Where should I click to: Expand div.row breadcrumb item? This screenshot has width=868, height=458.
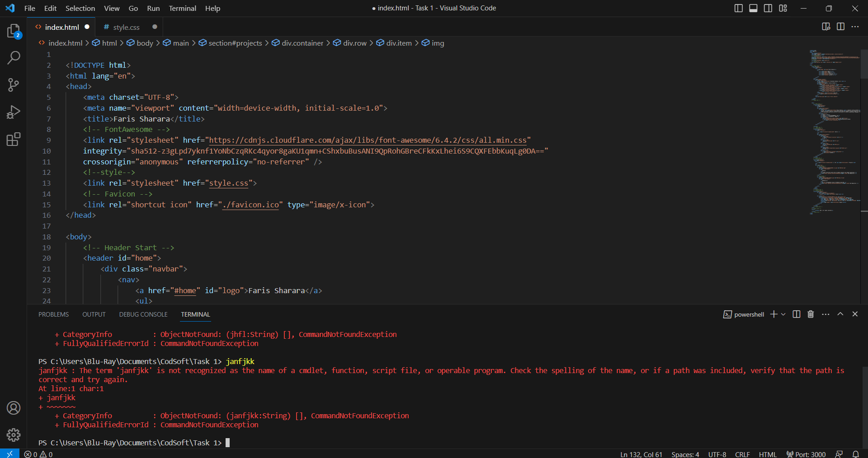click(350, 43)
